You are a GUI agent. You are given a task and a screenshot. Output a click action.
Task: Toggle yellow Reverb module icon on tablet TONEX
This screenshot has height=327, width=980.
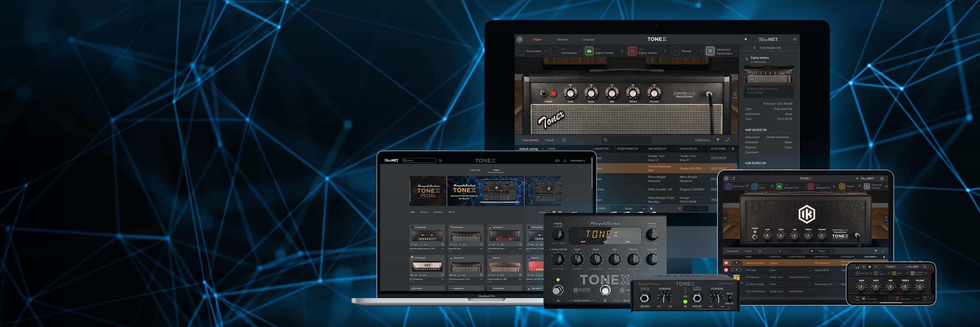[x=842, y=186]
